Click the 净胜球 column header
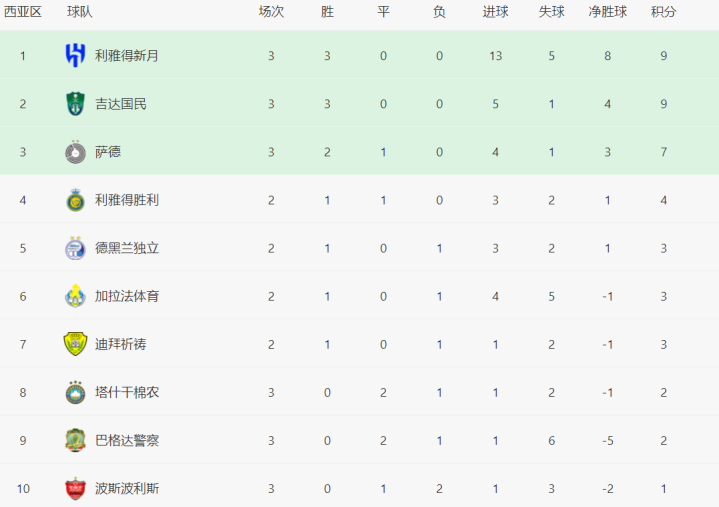Screen dimensions: 719x507 pyautogui.click(x=608, y=12)
